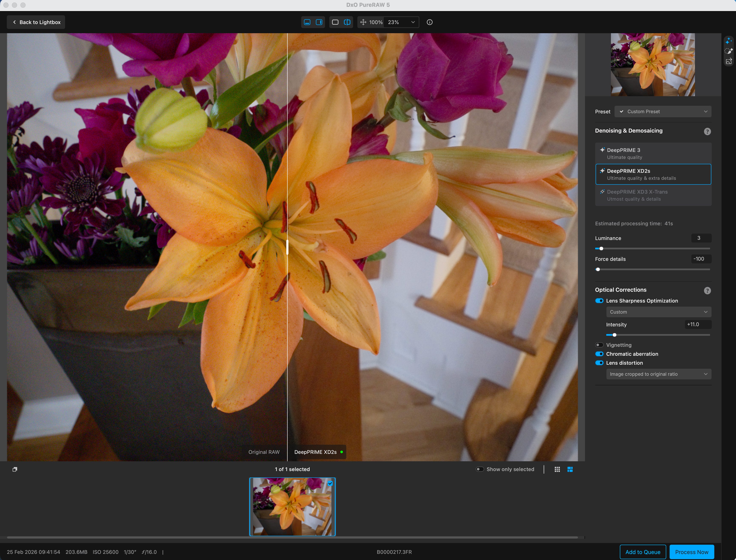Click the image information icon
The height and width of the screenshot is (560, 736).
coord(429,22)
